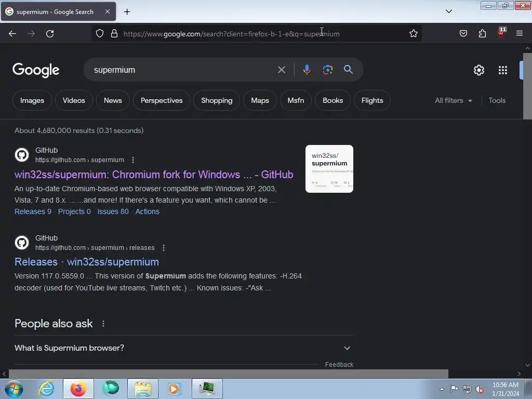Switch to Firefox in the taskbar
Screen dimensions: 532x399
pyautogui.click(x=78, y=389)
